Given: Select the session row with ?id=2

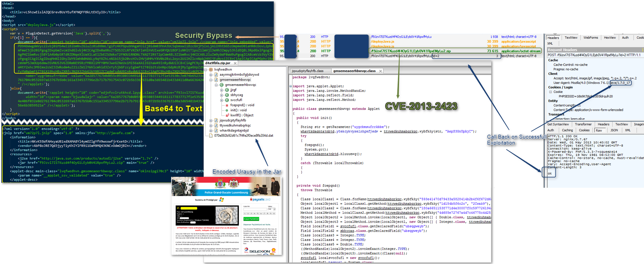Looking at the screenshot, I should (410, 56).
